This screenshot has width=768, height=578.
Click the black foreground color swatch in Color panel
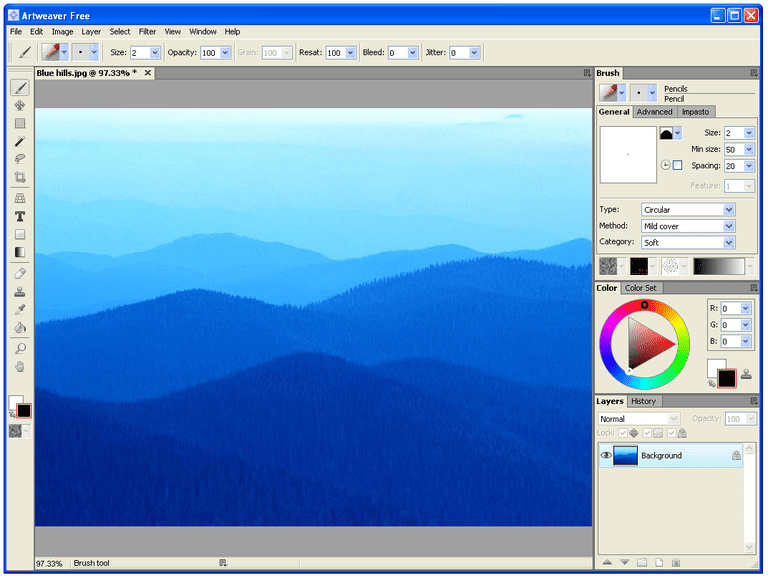tap(727, 378)
